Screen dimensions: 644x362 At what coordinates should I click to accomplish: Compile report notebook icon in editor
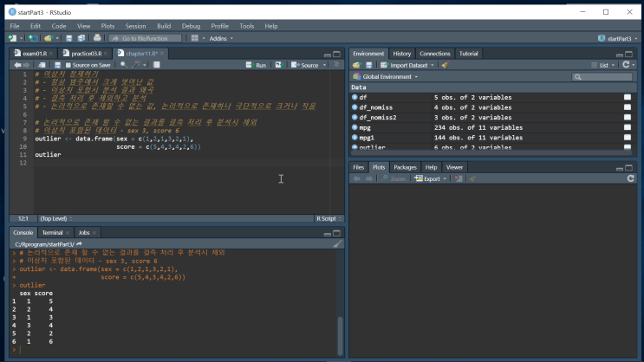[x=157, y=64]
